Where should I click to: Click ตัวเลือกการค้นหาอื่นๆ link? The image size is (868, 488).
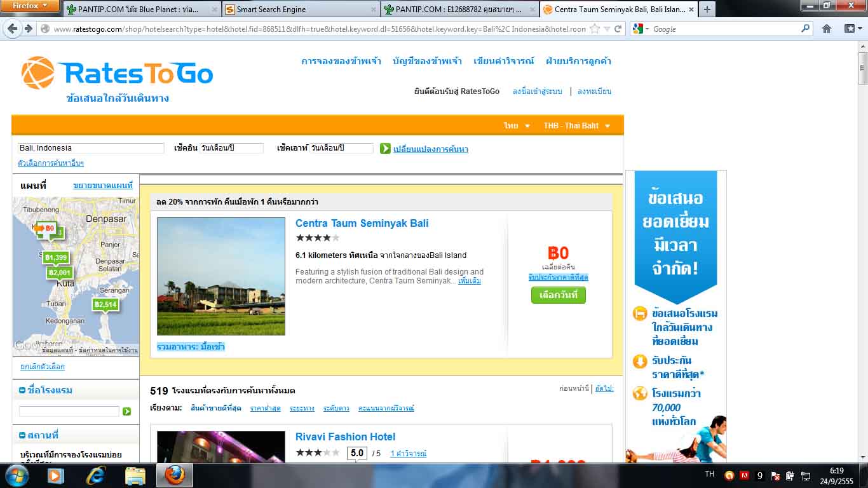coord(51,163)
